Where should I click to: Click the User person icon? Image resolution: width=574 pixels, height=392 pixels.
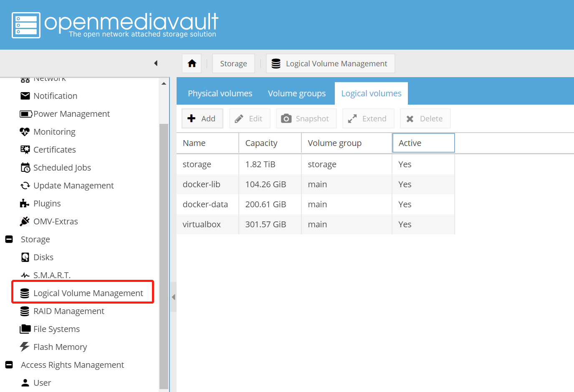(x=25, y=383)
